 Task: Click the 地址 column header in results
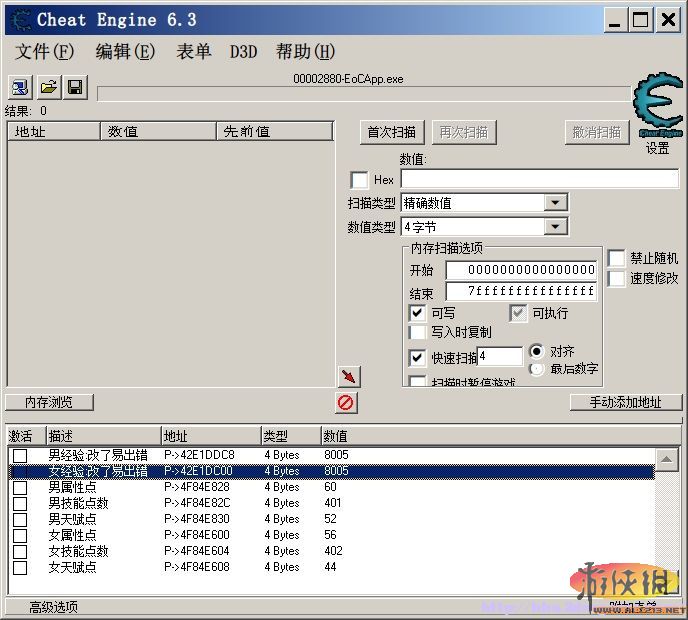click(54, 132)
